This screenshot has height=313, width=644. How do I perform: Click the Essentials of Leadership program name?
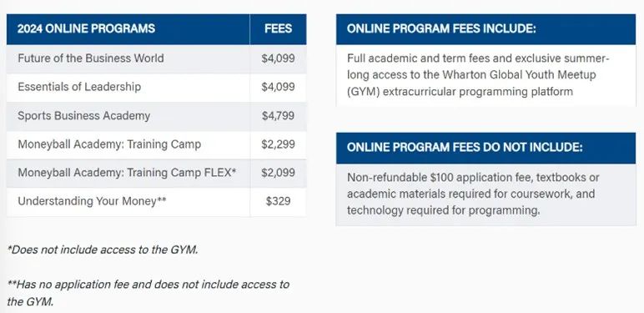(x=79, y=87)
